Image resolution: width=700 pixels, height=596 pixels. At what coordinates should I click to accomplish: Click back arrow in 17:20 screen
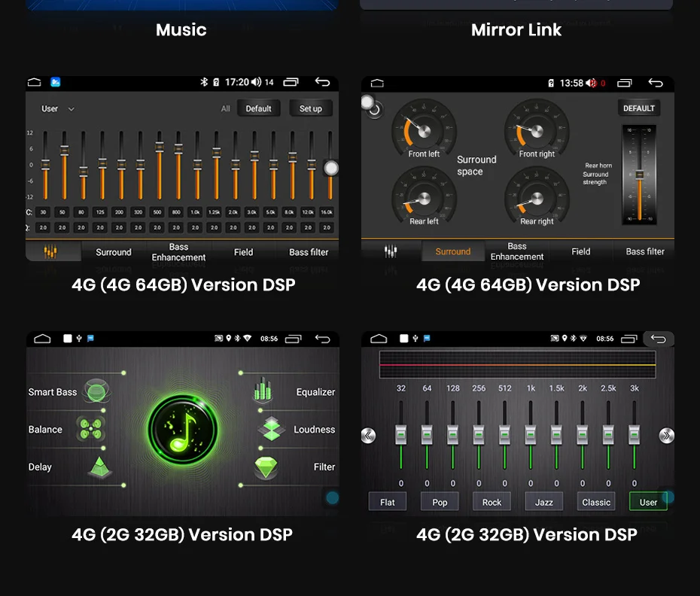click(322, 82)
